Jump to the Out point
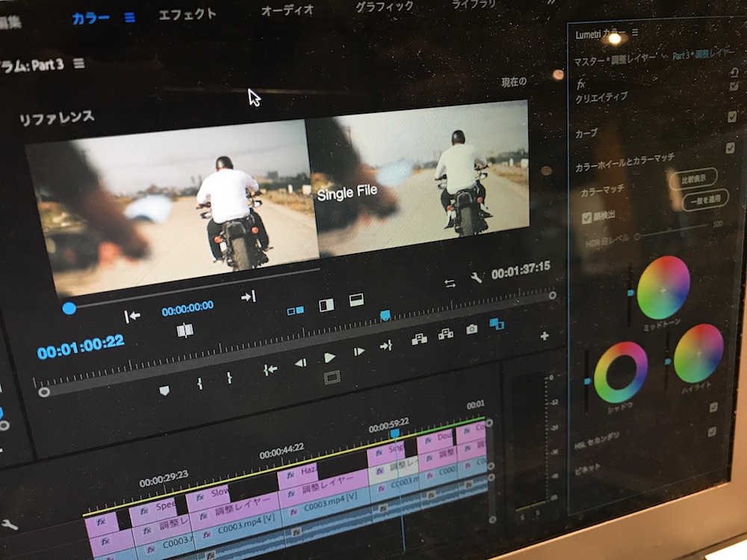This screenshot has width=747, height=560. click(x=386, y=346)
